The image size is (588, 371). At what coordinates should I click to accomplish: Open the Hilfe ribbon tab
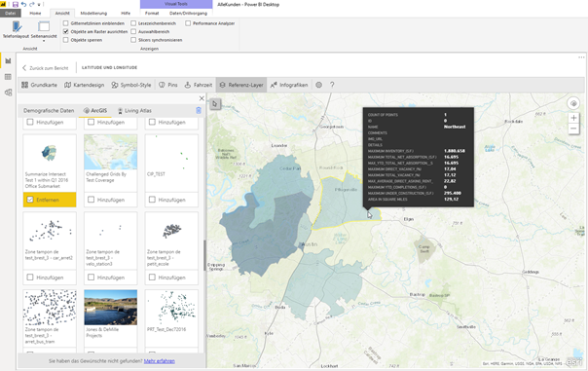pyautogui.click(x=126, y=13)
